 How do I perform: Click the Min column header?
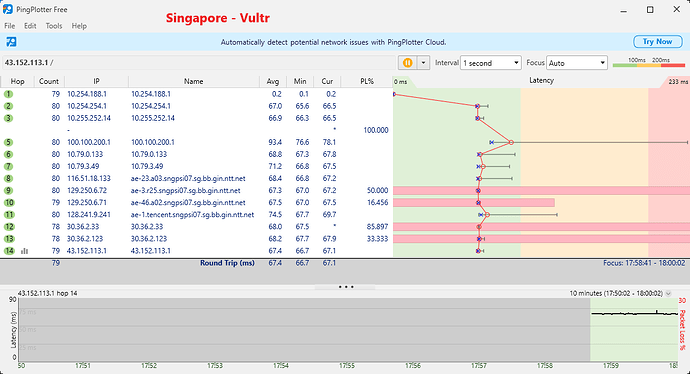[300, 81]
